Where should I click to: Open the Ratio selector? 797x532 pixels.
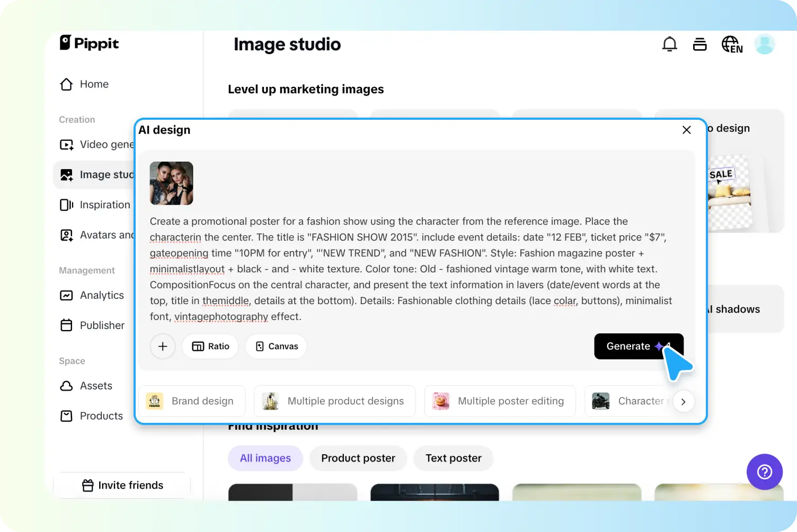click(x=210, y=346)
